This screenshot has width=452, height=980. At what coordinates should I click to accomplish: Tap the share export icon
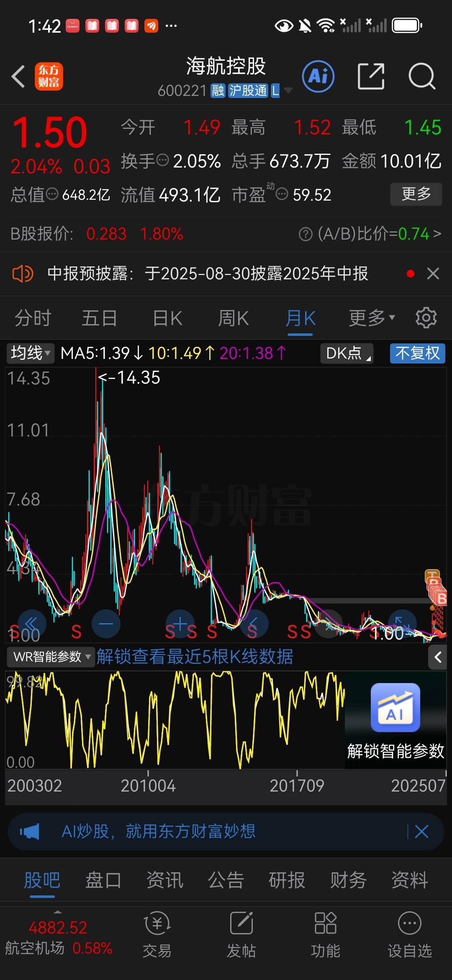371,77
